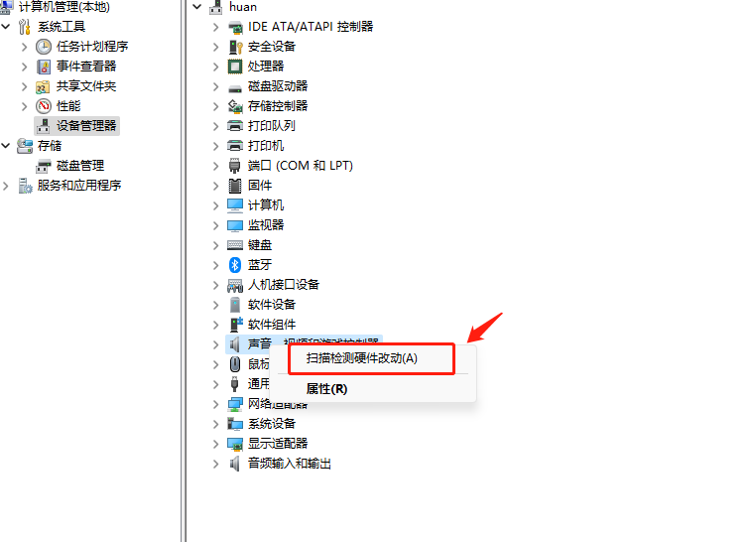Open Properties (属性) from context menu
Screen dimensions: 756x542
(x=326, y=389)
